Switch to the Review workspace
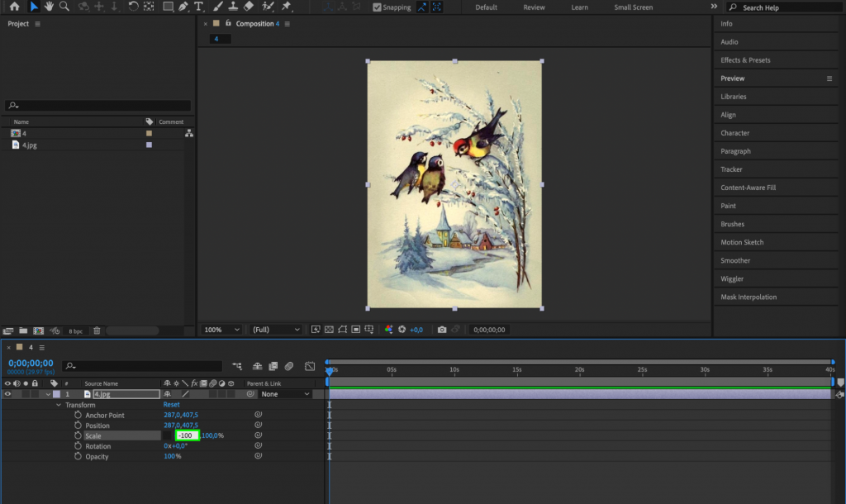846x504 pixels. point(534,7)
